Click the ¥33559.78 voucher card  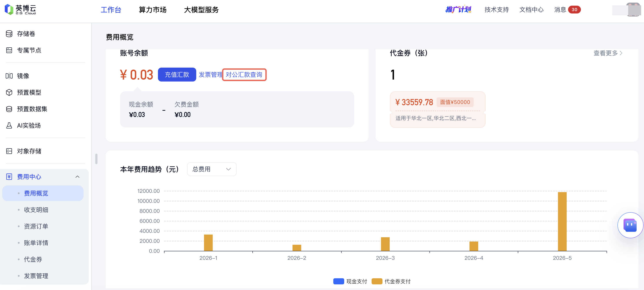(438, 109)
